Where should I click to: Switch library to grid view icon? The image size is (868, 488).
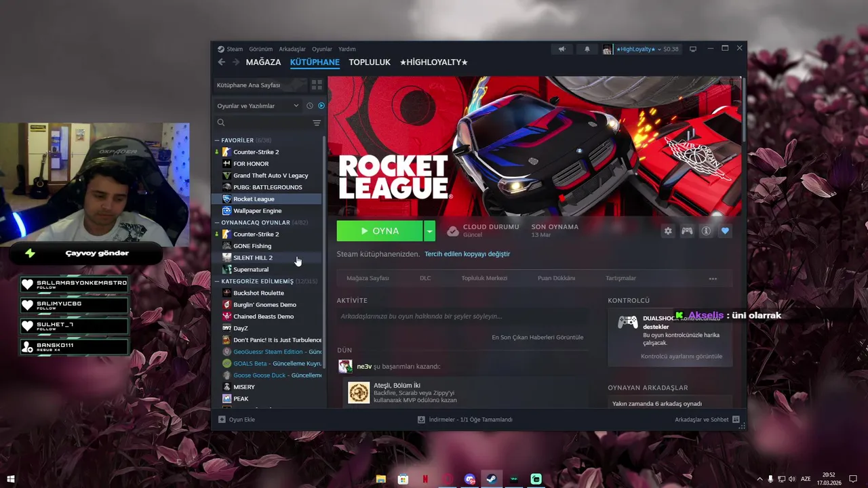317,85
